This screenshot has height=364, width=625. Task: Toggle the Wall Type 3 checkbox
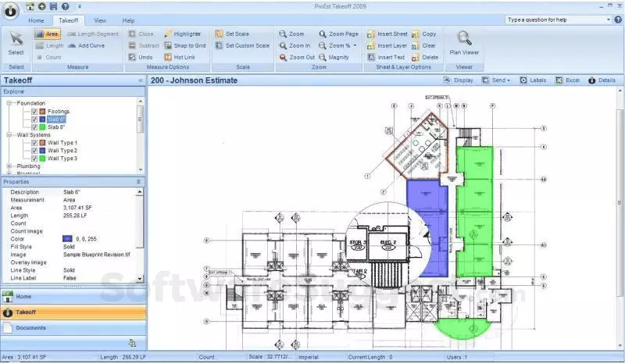point(34,159)
